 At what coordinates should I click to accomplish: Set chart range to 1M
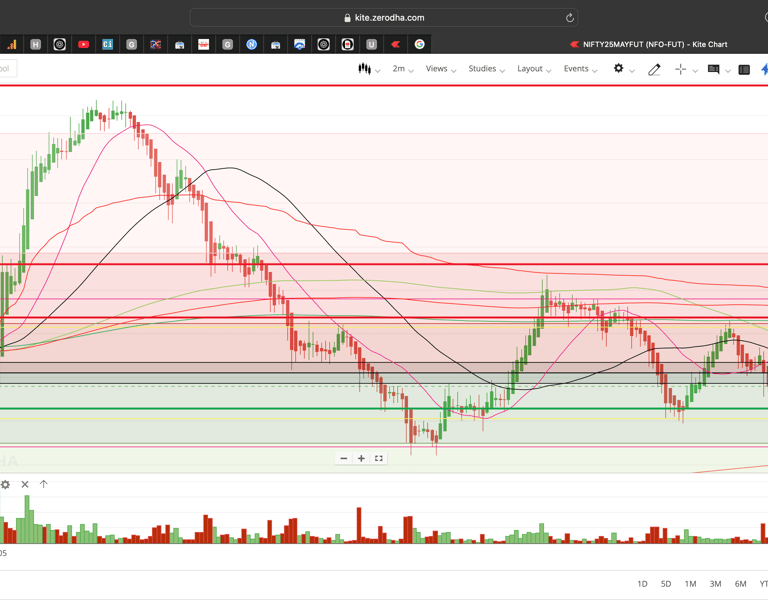click(x=690, y=584)
